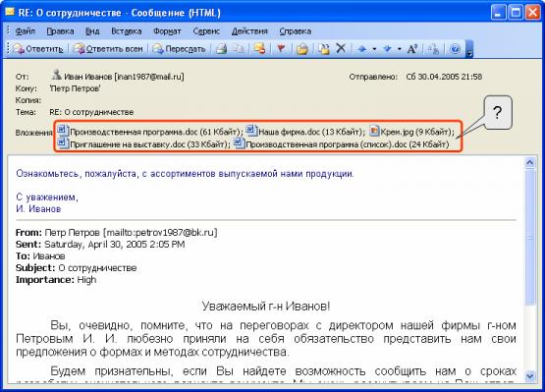Click the Move to Folder icon
The image size is (545, 392).
coord(323,49)
